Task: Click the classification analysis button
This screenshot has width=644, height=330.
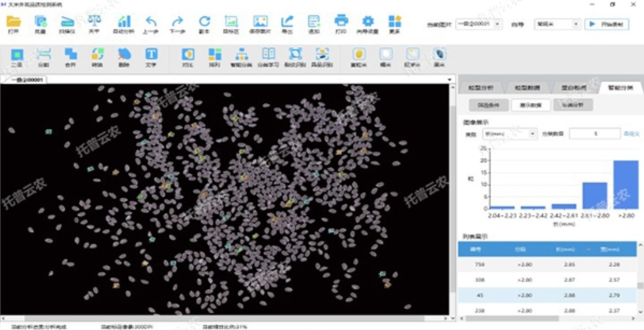Action: (x=573, y=105)
